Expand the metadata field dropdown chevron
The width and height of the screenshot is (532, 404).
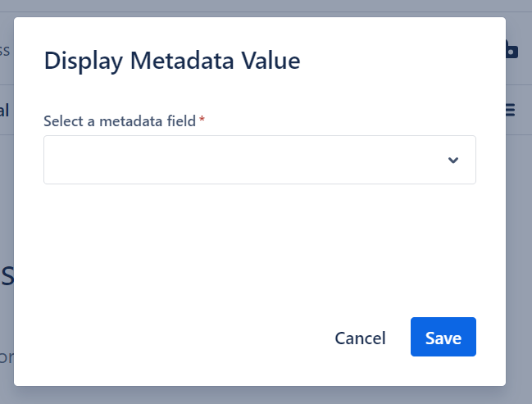tap(453, 160)
